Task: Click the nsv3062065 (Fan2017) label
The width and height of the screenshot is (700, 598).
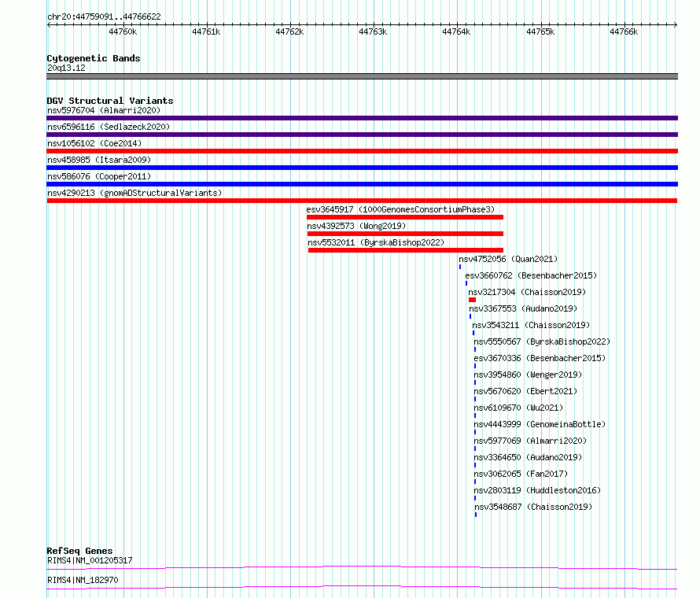Action: (x=521, y=474)
